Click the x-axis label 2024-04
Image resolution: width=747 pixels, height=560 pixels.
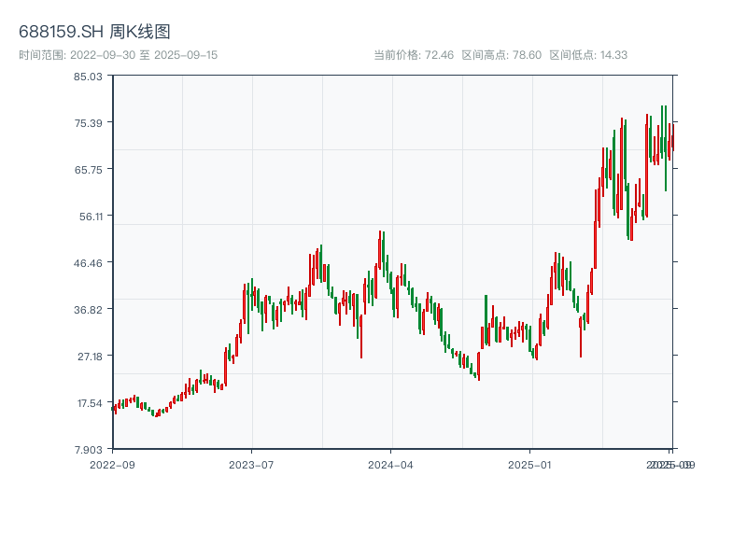[x=390, y=465]
